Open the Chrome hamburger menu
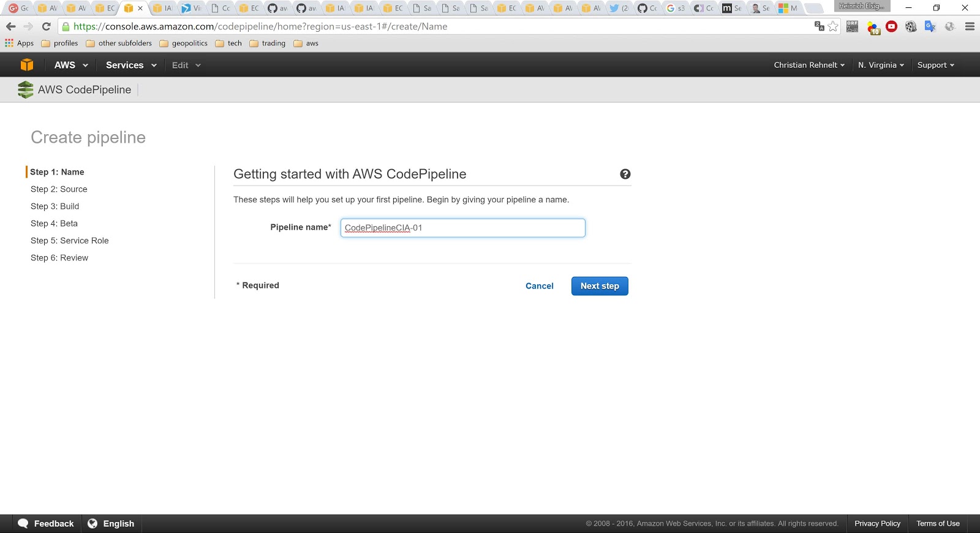 [970, 26]
